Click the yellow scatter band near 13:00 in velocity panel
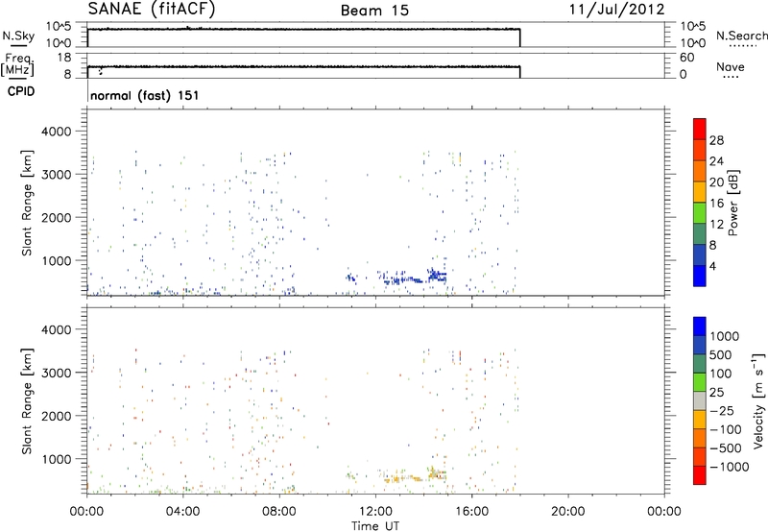The height and width of the screenshot is (532, 768). (402, 478)
